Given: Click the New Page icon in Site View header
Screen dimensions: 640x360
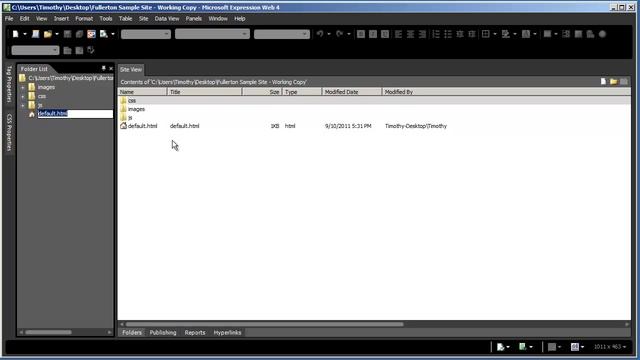Looking at the screenshot, I should 603,82.
